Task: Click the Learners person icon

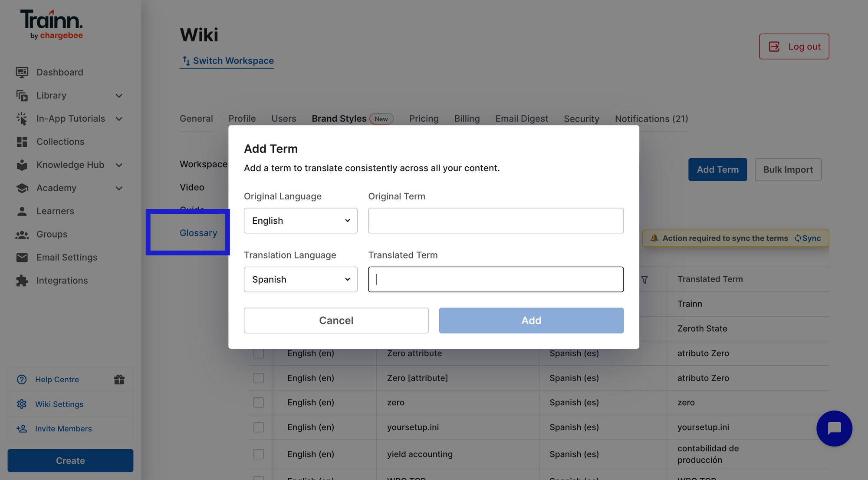Action: 22,211
